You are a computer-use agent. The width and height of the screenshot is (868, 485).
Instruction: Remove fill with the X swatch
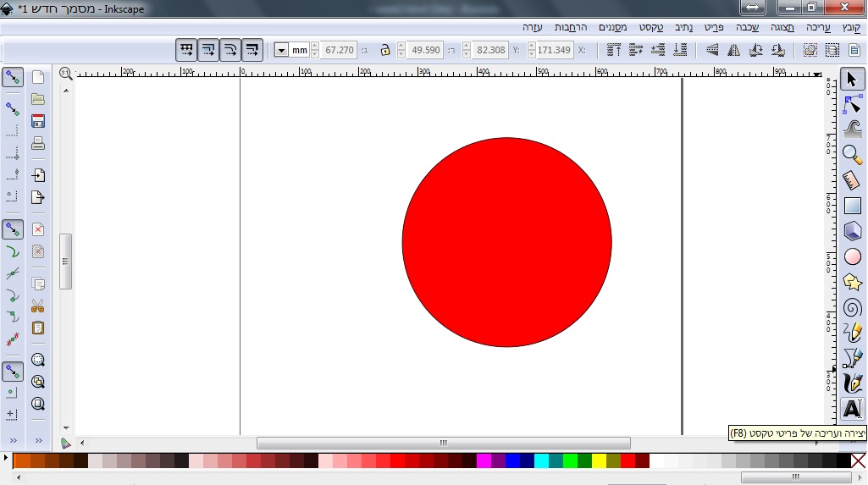(859, 460)
